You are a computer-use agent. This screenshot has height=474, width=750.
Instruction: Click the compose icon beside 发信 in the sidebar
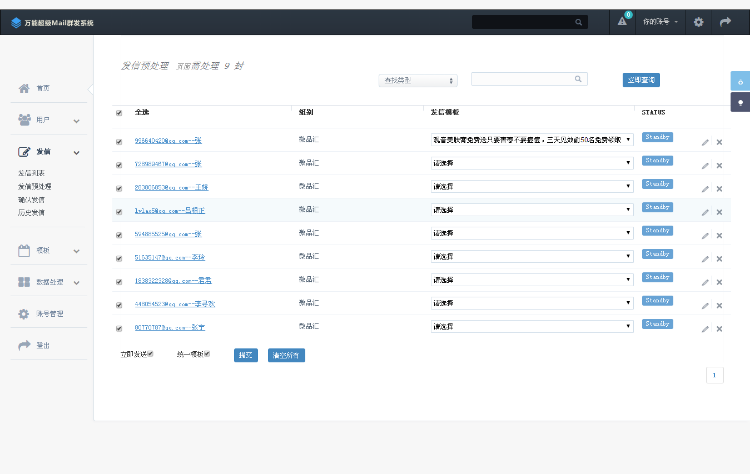coord(24,152)
